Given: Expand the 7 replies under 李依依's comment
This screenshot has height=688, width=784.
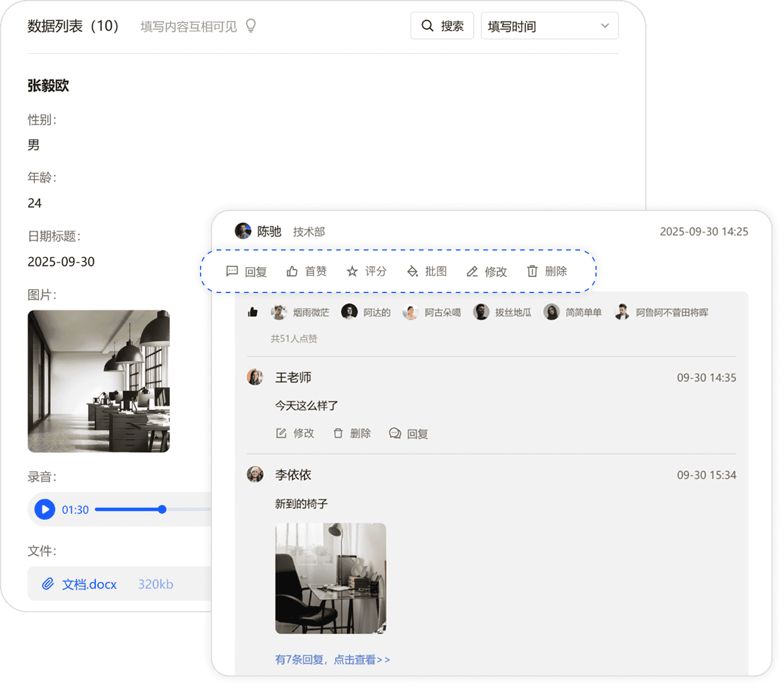Looking at the screenshot, I should (332, 659).
